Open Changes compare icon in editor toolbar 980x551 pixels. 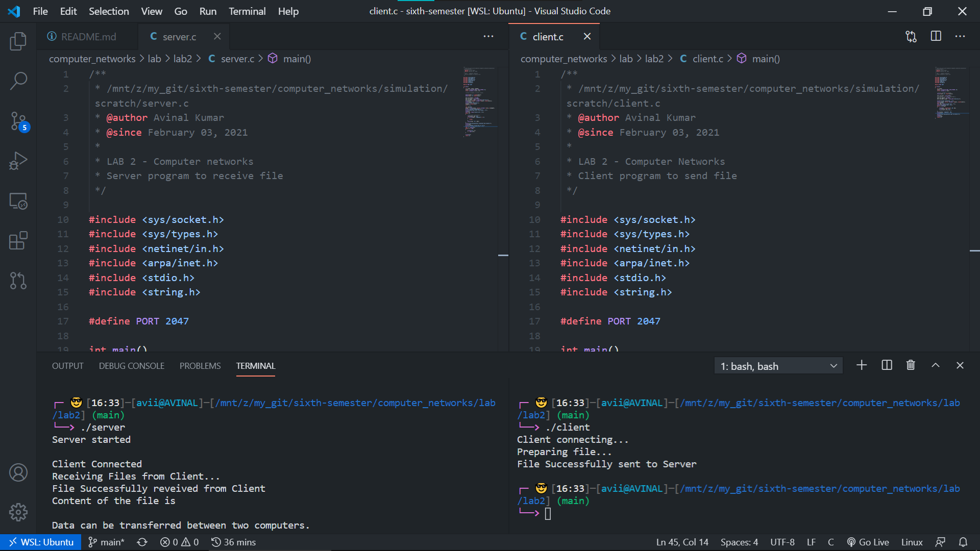911,37
